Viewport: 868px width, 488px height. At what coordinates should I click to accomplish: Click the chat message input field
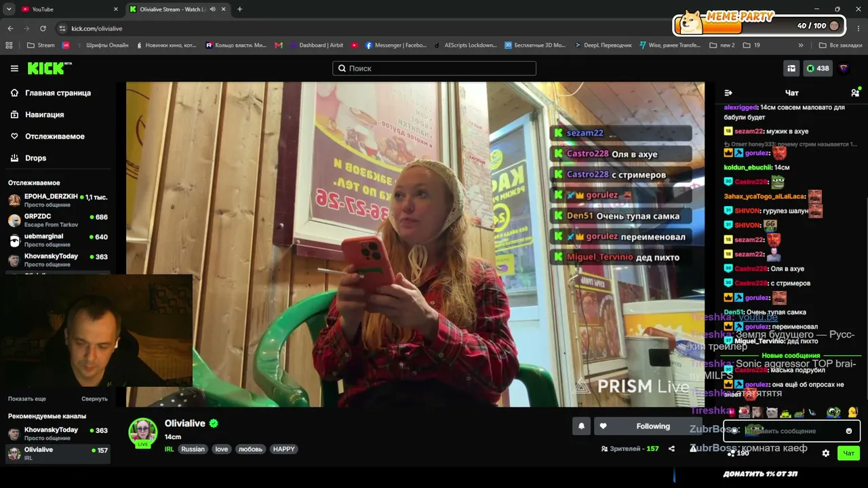[x=792, y=431]
